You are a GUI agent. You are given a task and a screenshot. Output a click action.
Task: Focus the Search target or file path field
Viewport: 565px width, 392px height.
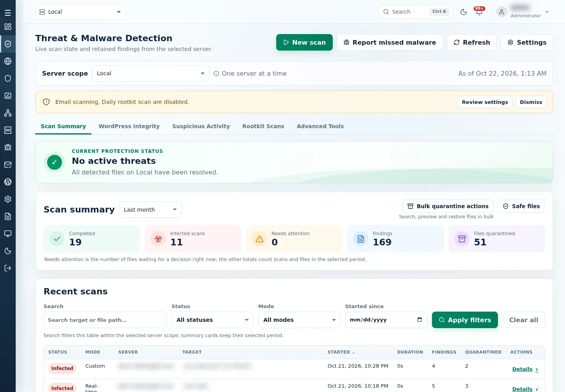tap(105, 320)
